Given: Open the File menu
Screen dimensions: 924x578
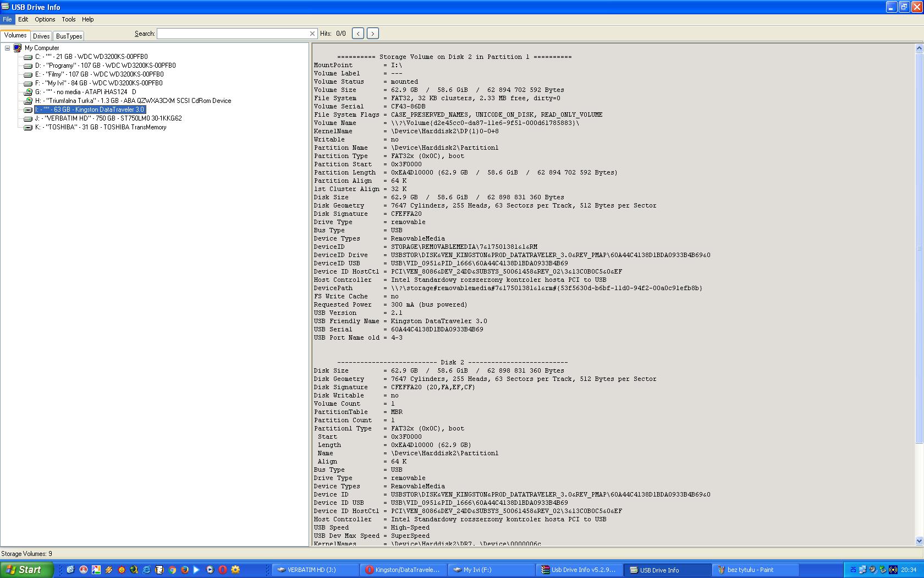Looking at the screenshot, I should pyautogui.click(x=7, y=19).
